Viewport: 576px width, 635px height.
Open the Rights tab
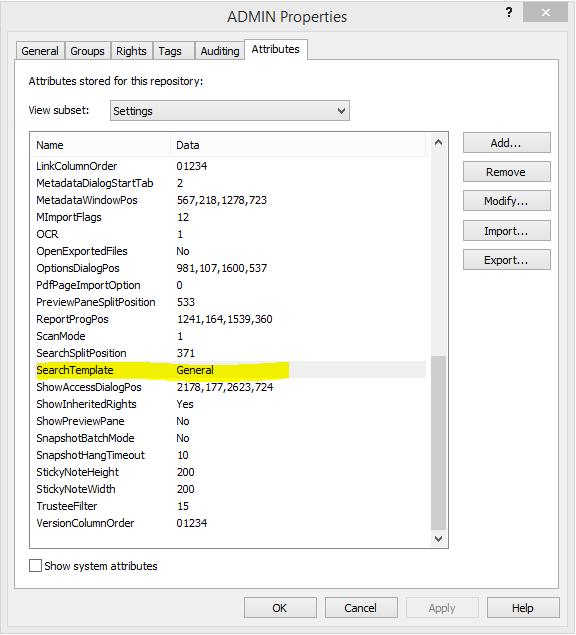(x=131, y=51)
